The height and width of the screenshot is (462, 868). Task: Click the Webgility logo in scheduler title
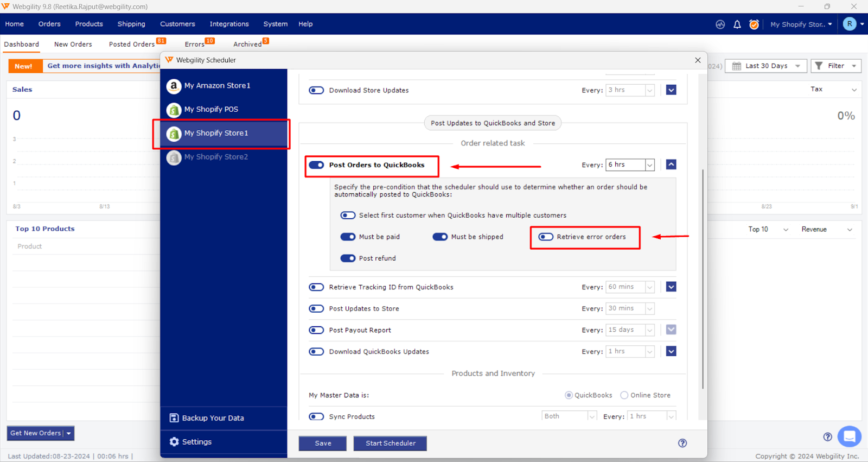point(169,60)
